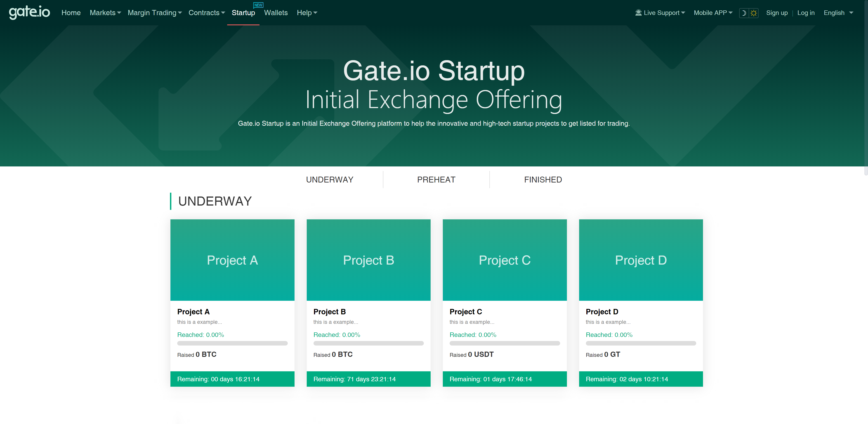Screen dimensions: 868x424
Task: Click the Sign up link
Action: pos(777,13)
